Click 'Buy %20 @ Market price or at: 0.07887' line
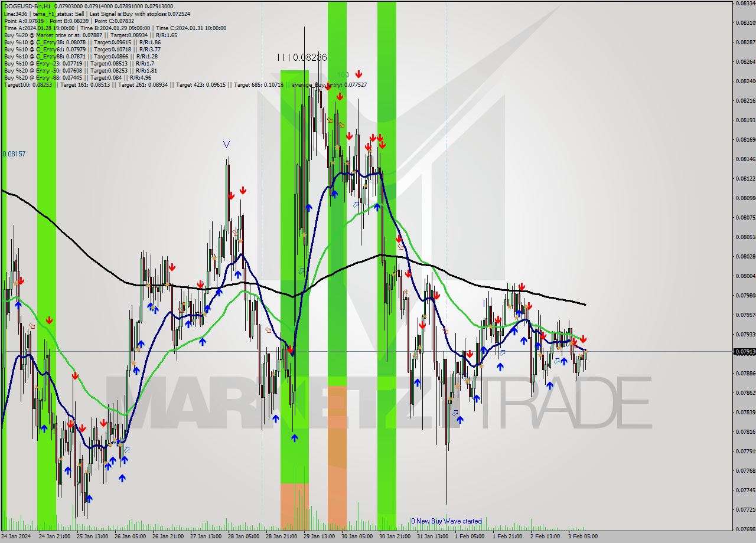This screenshot has height=543, width=756. (x=90, y=35)
